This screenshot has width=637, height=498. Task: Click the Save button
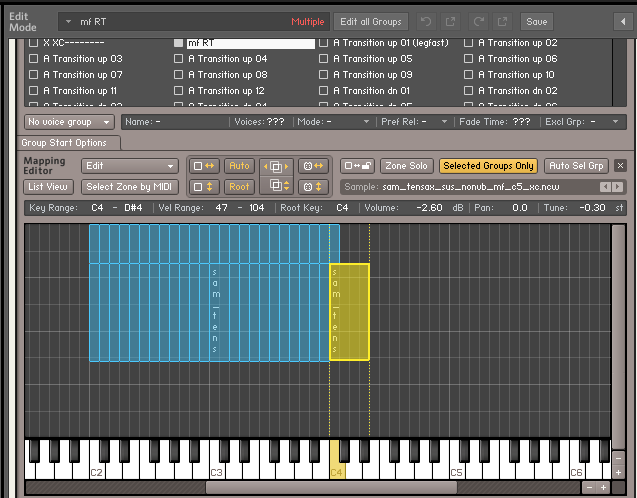(537, 22)
